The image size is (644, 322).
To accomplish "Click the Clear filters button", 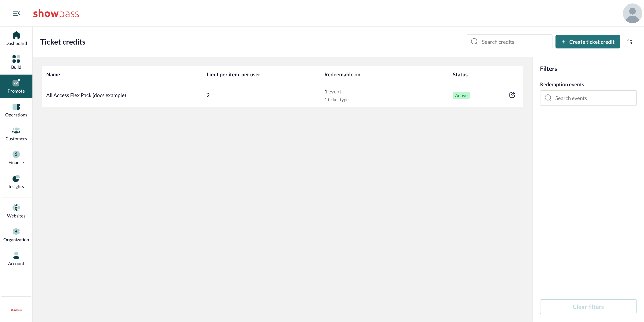I will pos(588,307).
